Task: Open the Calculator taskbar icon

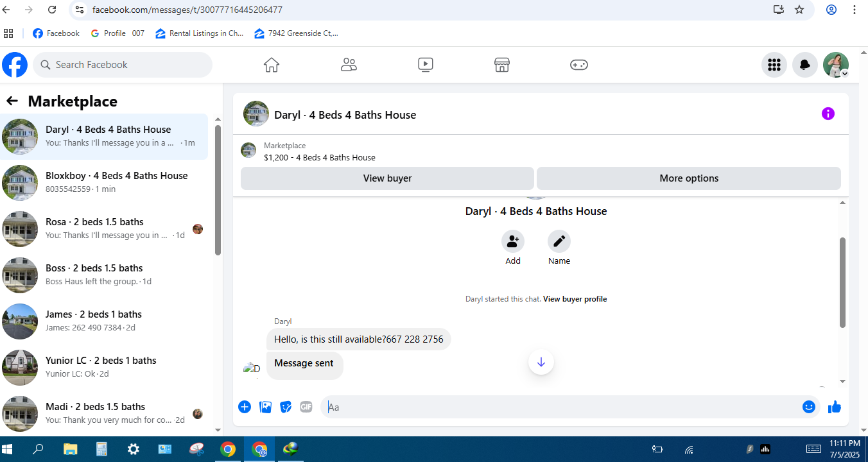Action: [101, 449]
